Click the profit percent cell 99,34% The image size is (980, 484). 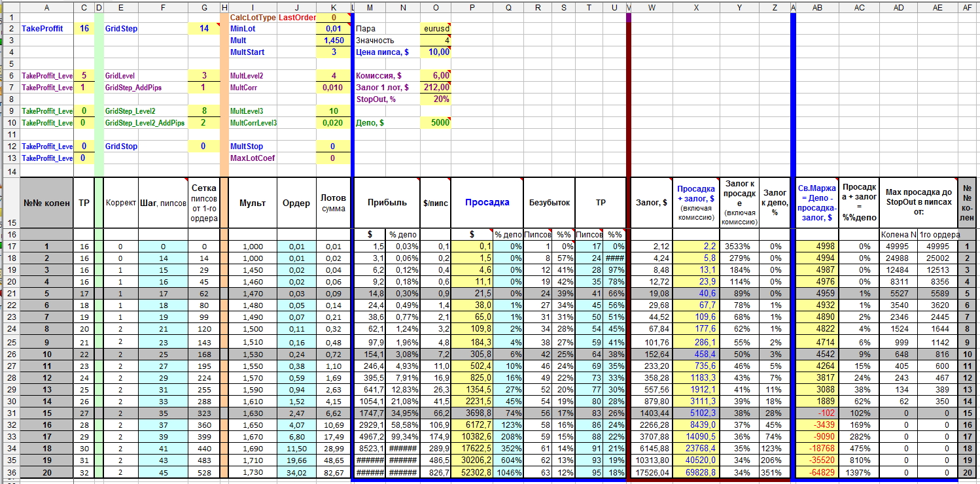402,437
